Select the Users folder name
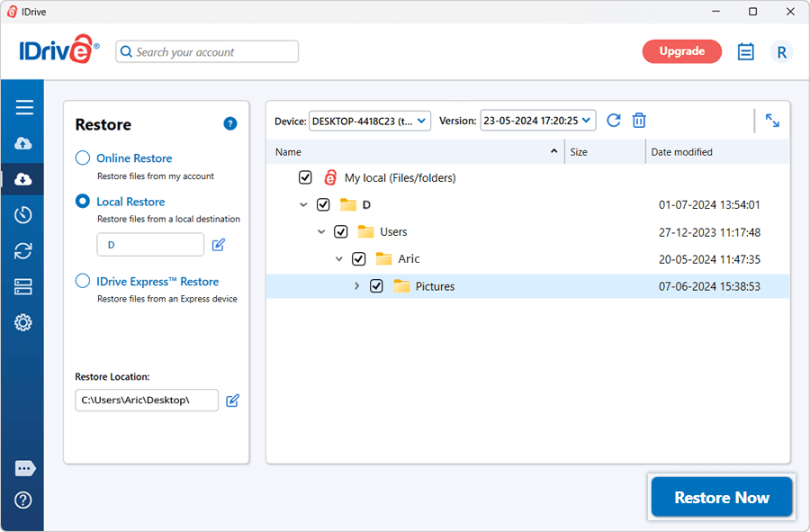The image size is (810, 532). click(x=393, y=232)
